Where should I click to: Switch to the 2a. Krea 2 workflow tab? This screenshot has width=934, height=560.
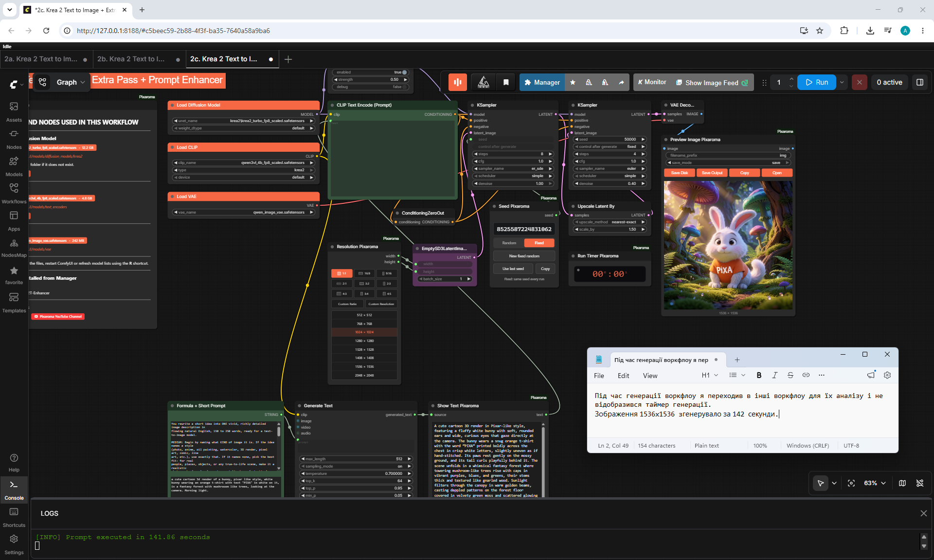[45, 59]
